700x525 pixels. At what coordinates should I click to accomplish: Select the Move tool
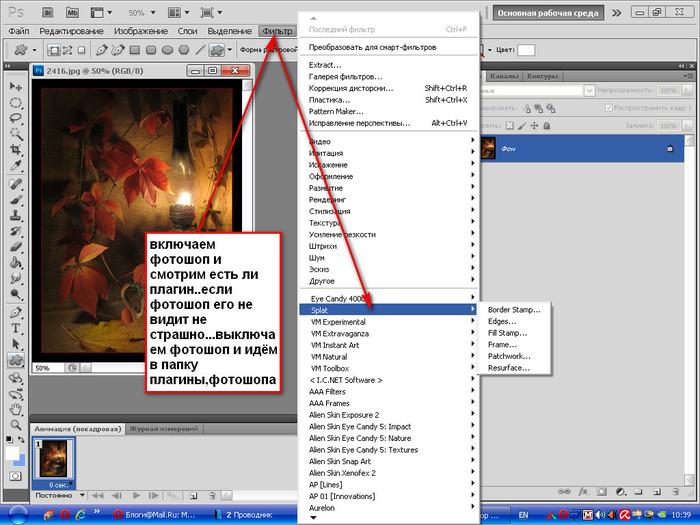16,86
